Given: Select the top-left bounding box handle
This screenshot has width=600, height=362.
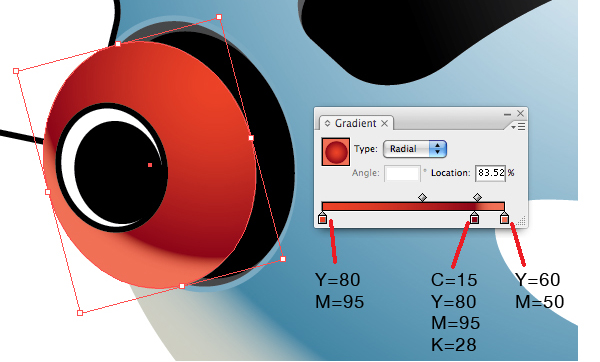Looking at the screenshot, I should 16,71.
